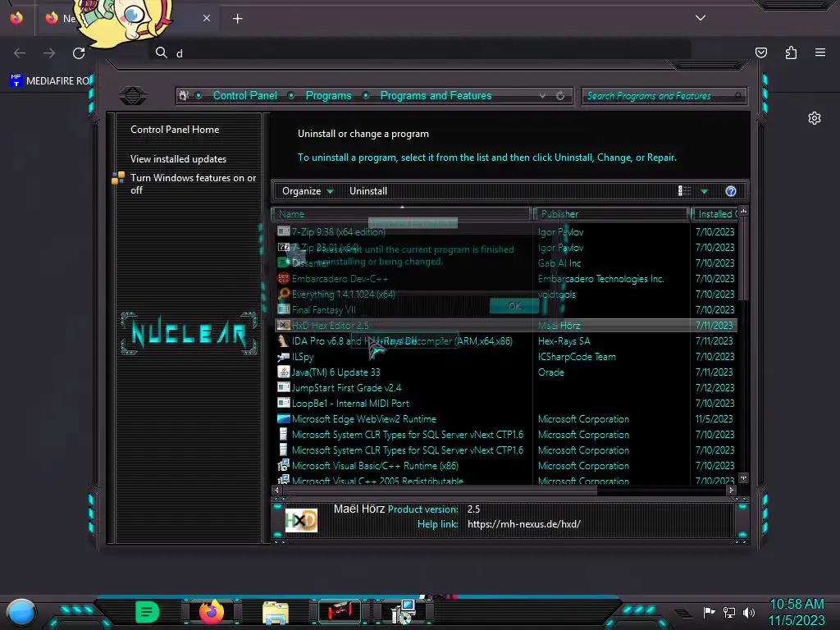Viewport: 840px width, 630px height.
Task: Click the taskbar clock 10:58 AM
Action: (x=797, y=605)
